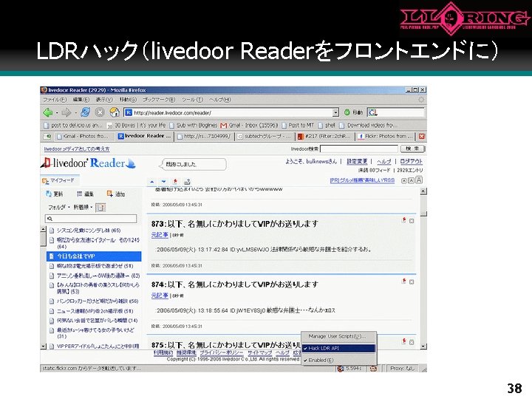Toggle the view mode icon next to 新着順
Image resolution: width=532 pixels, height=399 pixels.
tap(100, 208)
